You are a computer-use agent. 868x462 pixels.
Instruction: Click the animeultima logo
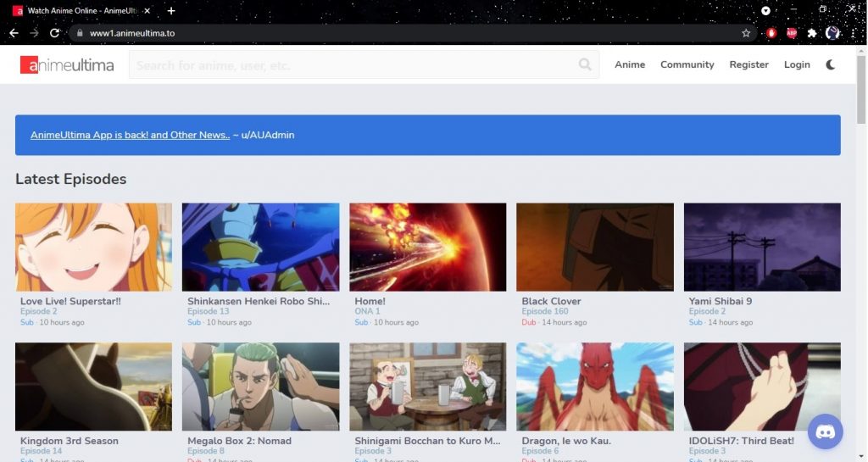[x=67, y=64]
